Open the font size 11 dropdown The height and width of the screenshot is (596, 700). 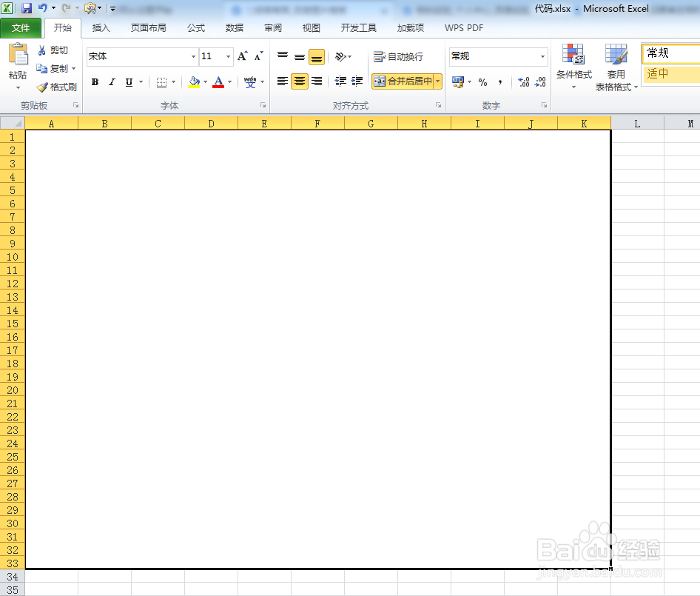(228, 57)
